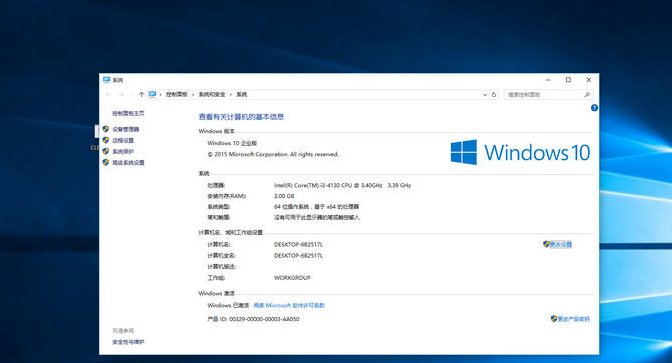This screenshot has width=672, height=363.
Task: Click the heading 查看有关计算机的基本信息
Action: (x=241, y=117)
